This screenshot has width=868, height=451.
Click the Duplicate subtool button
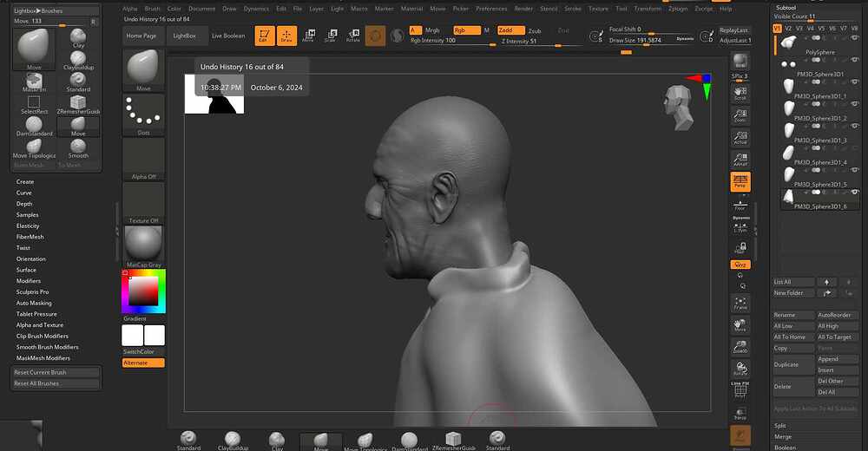(794, 364)
